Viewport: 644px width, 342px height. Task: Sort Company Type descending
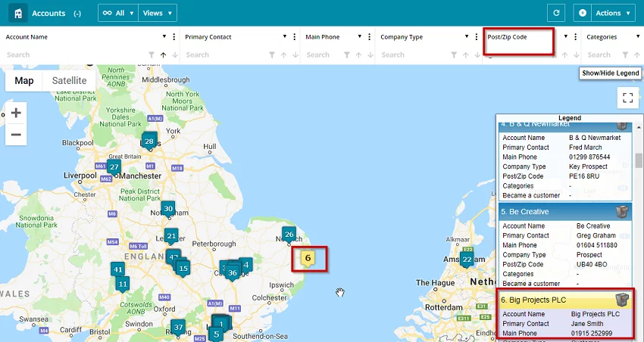click(x=477, y=55)
